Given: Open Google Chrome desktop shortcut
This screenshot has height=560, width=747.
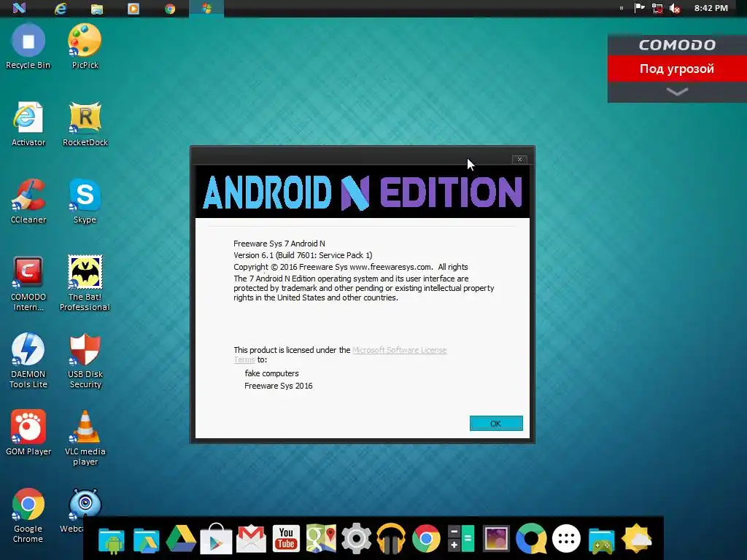Looking at the screenshot, I should click(x=28, y=516).
